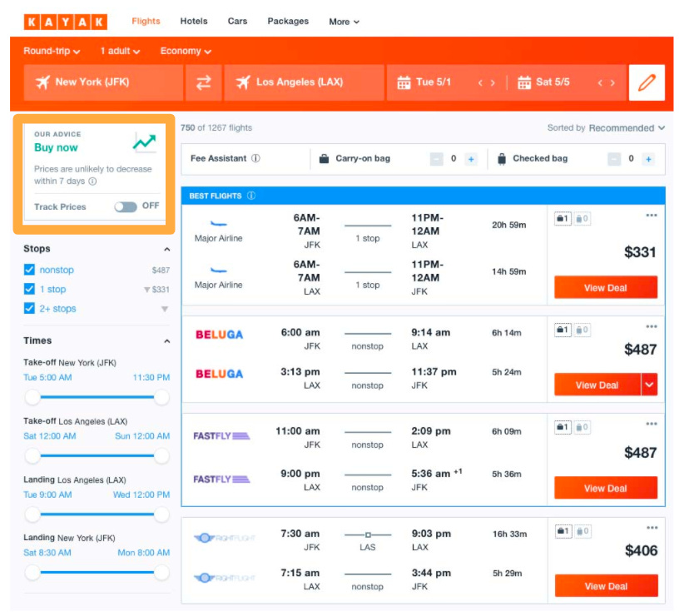Viewport: 684px width, 616px height.
Task: Open the Packages tab
Action: click(x=288, y=21)
